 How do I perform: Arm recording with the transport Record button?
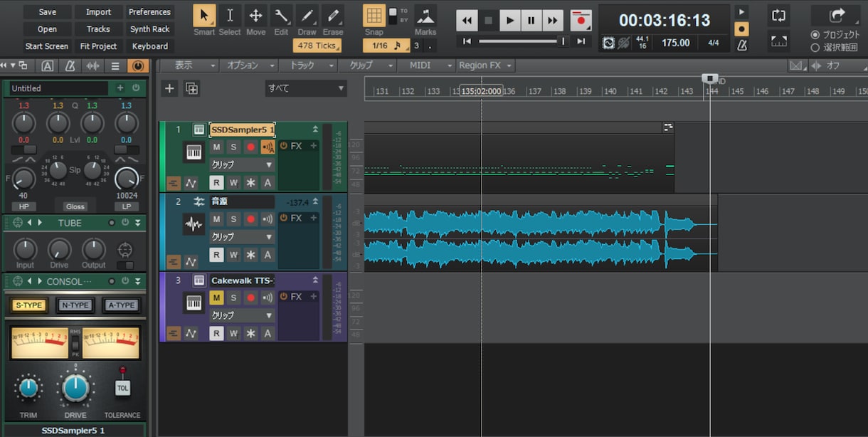point(581,21)
